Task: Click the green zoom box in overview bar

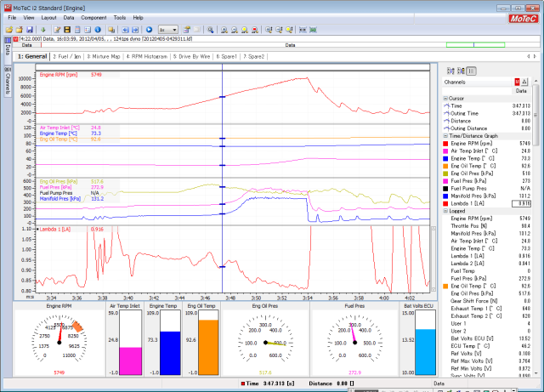Action: (x=475, y=45)
